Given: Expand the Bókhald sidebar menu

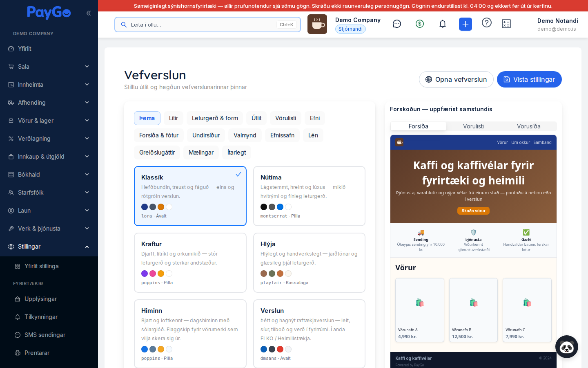Looking at the screenshot, I should click(49, 175).
